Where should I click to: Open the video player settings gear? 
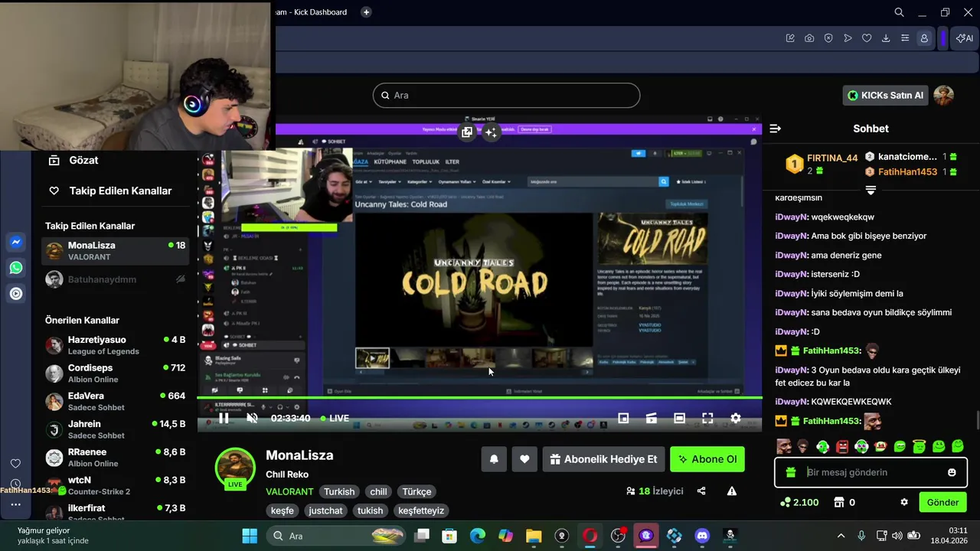(x=736, y=418)
